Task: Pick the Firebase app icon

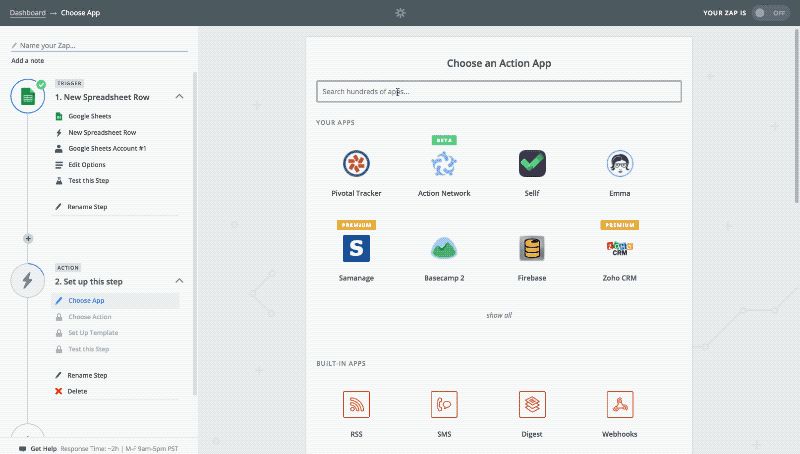Action: click(532, 248)
